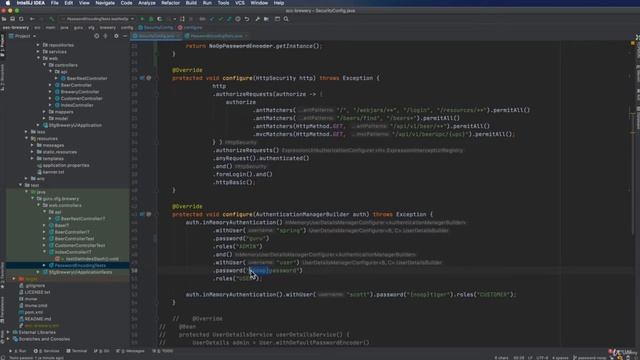The height and width of the screenshot is (360, 640).
Task: Open the Run tool window
Action: [18, 351]
